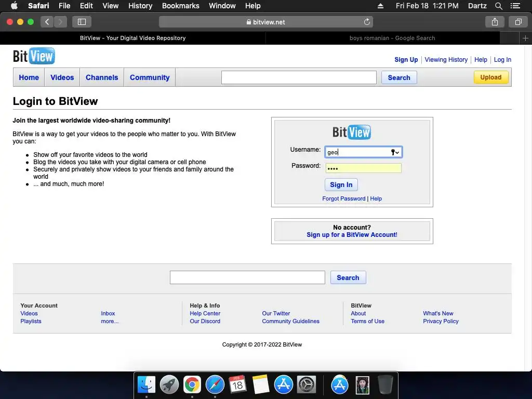Click the 'more...' link in Your Account
532x399 pixels.
tap(110, 321)
